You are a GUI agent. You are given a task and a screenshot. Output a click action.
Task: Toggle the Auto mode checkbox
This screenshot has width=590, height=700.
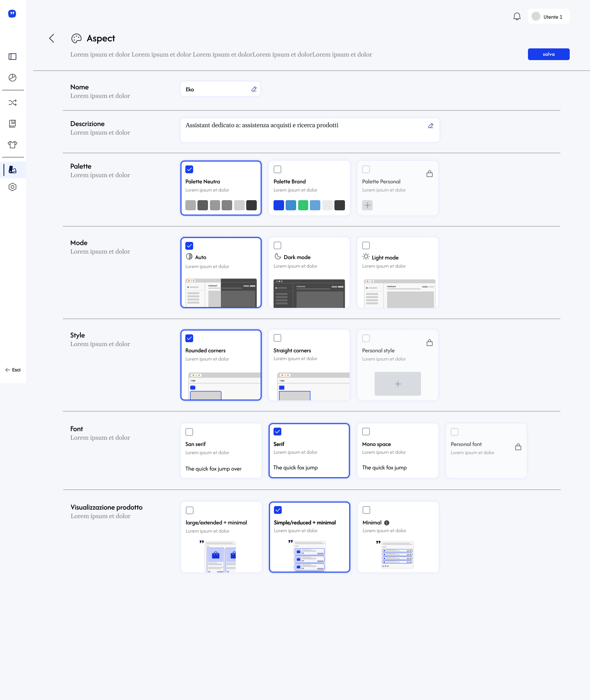[x=189, y=246]
